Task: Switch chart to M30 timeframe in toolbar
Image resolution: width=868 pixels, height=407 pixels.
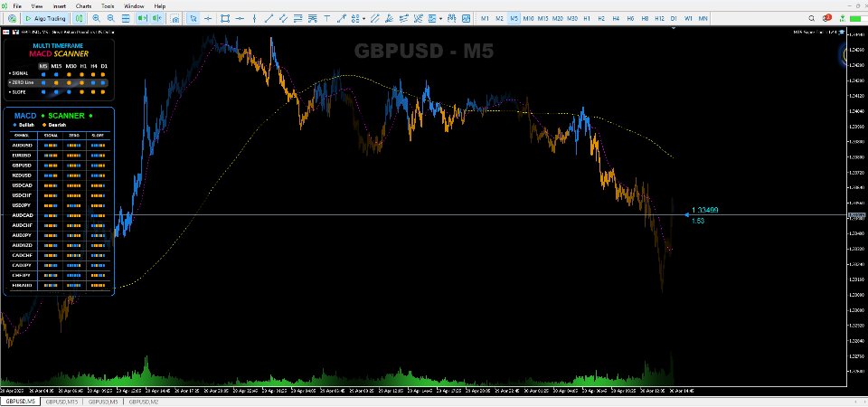Action: (x=571, y=18)
